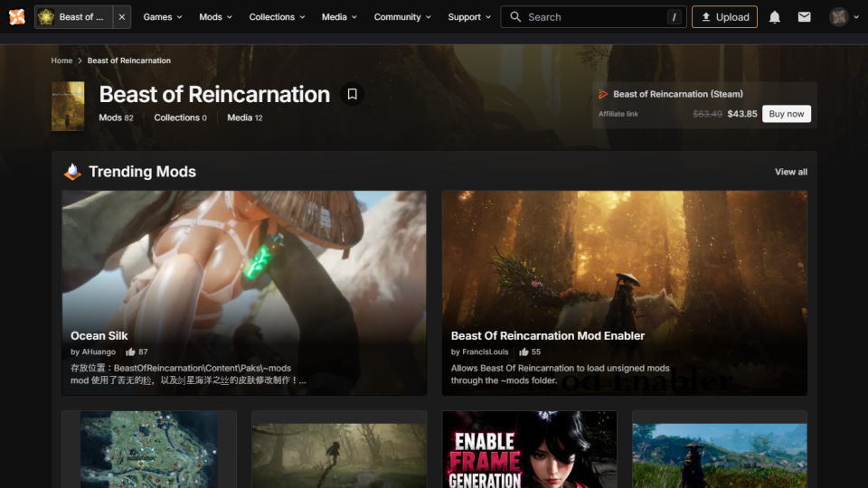
Task: Open the Enable Frame Generation mod thumbnail
Action: pos(529,449)
